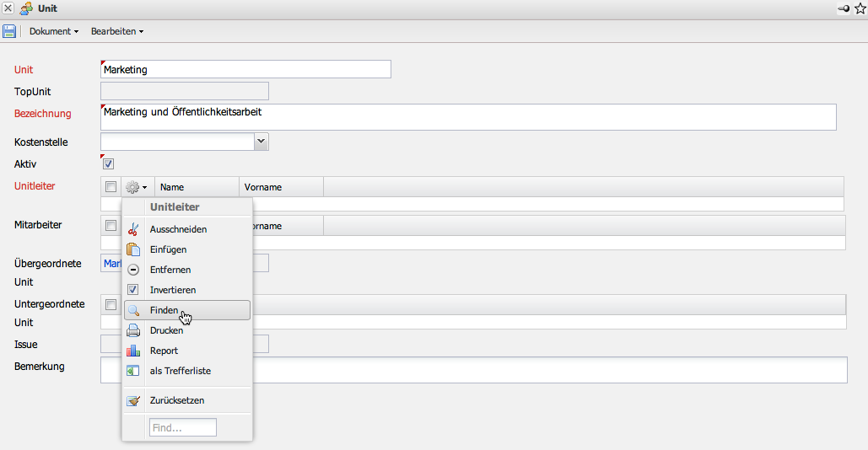This screenshot has height=450, width=868.
Task: Sort by Unitleiter Vorname column header
Action: click(x=281, y=187)
